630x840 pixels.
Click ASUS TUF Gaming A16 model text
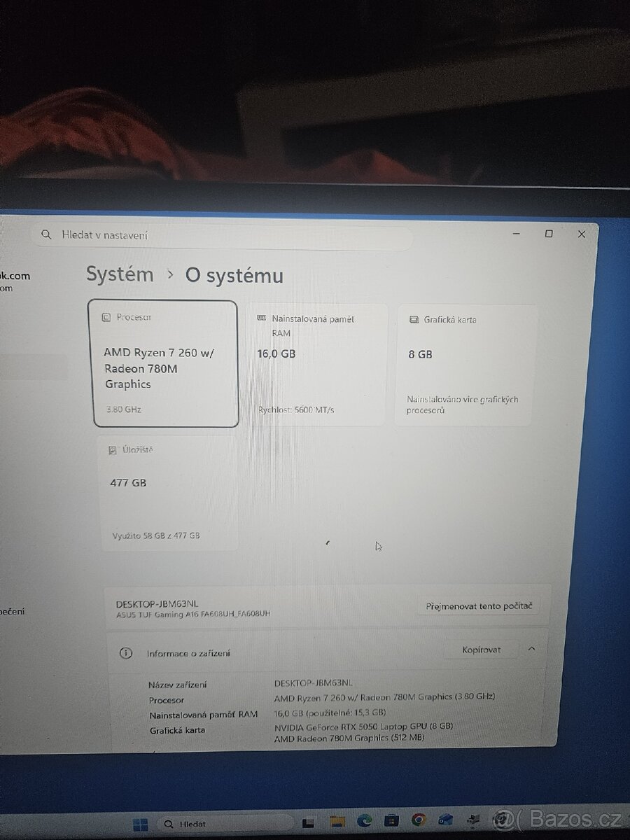[x=193, y=614]
